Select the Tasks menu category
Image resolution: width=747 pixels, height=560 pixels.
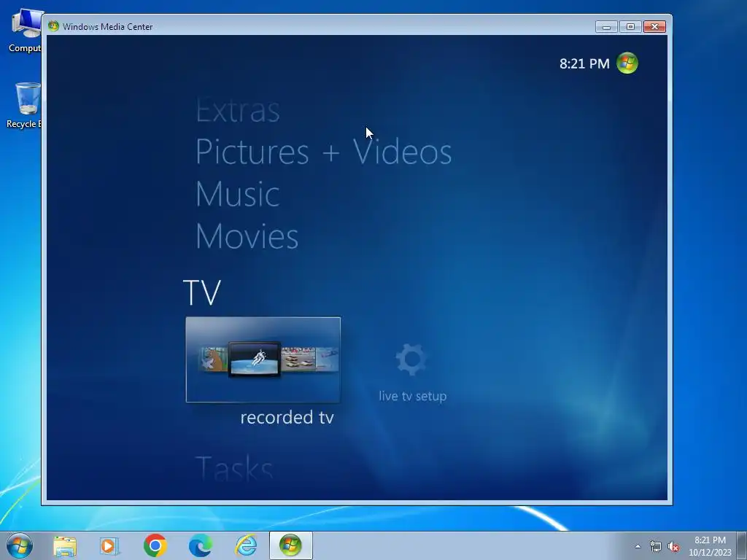234,467
